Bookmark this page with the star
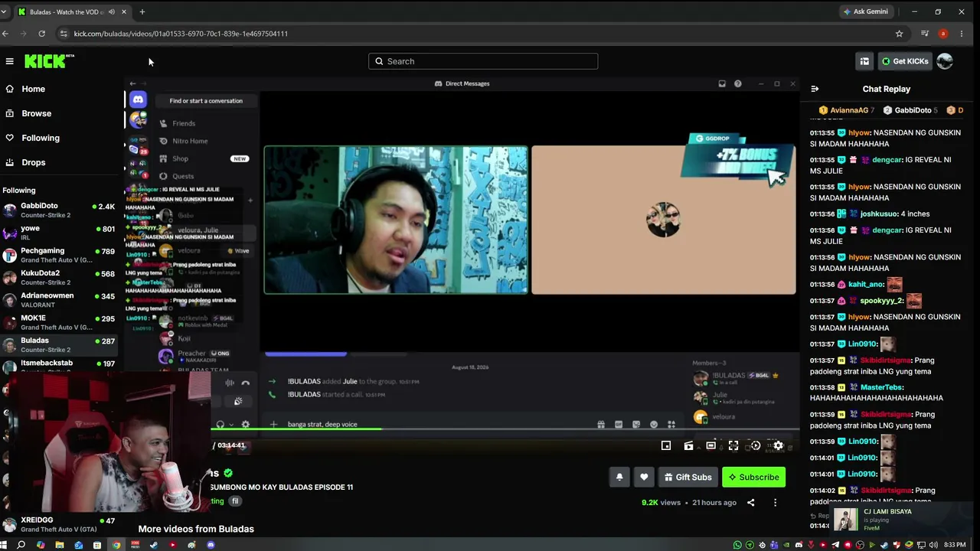Viewport: 980px width, 551px height. click(899, 34)
